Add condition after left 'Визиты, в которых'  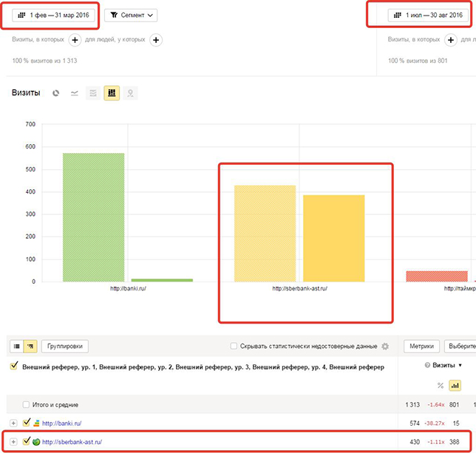pos(75,40)
